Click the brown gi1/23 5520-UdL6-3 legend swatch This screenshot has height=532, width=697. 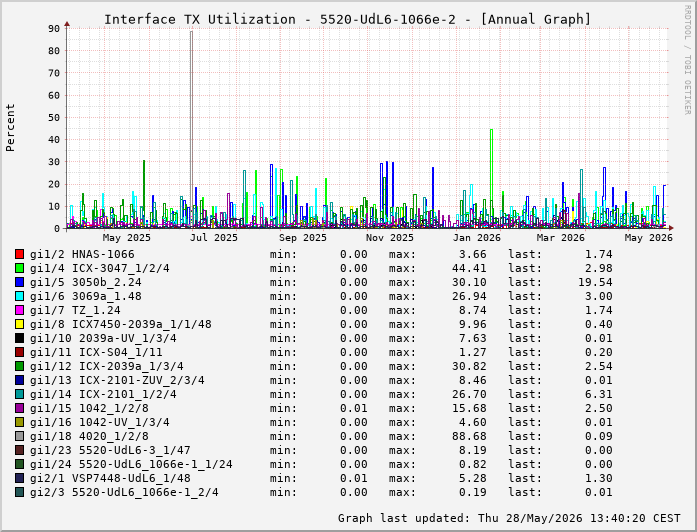click(19, 450)
